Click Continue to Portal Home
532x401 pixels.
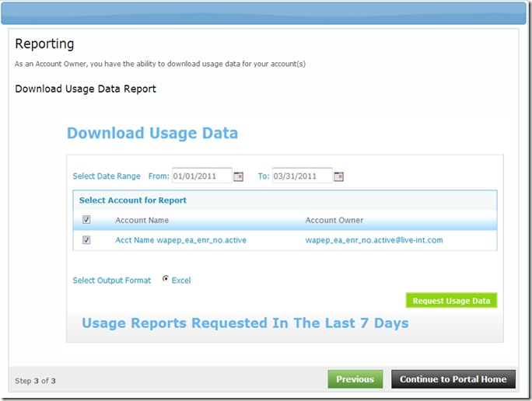[453, 379]
